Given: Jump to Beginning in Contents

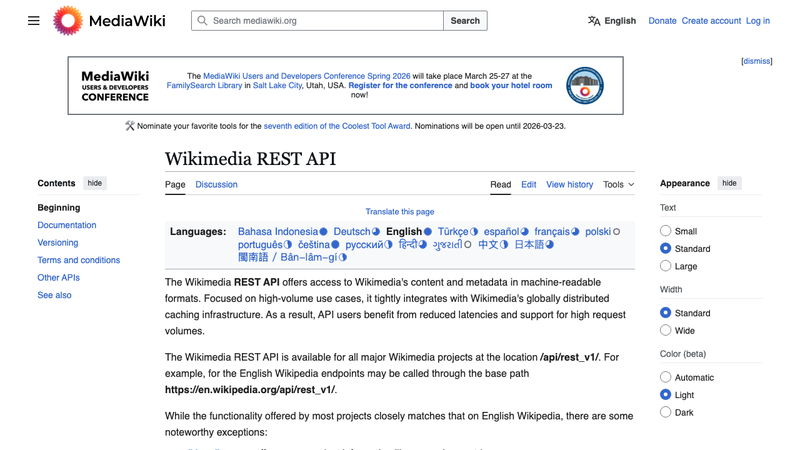Looking at the screenshot, I should [59, 208].
